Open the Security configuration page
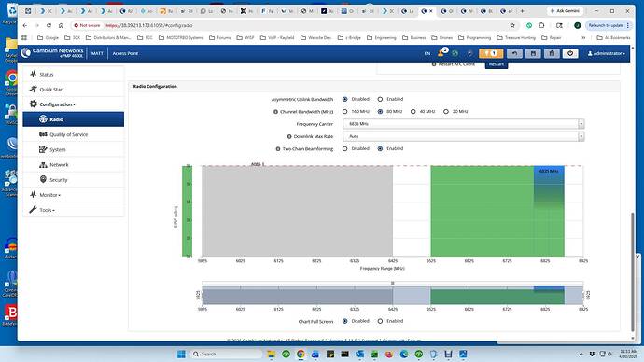The height and width of the screenshot is (362, 644). (x=74, y=180)
